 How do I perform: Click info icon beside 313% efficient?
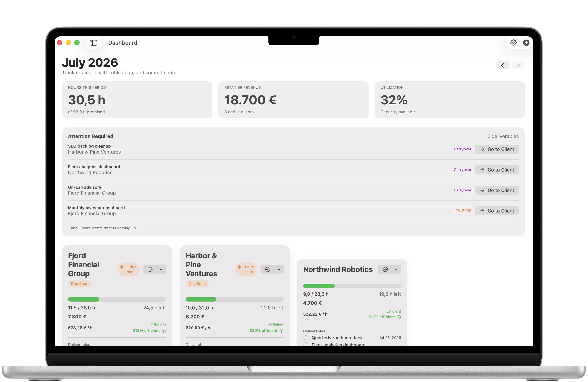tap(164, 331)
